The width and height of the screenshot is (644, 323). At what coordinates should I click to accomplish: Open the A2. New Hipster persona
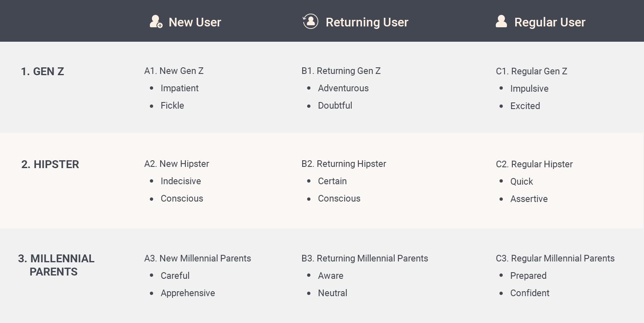[x=177, y=164]
